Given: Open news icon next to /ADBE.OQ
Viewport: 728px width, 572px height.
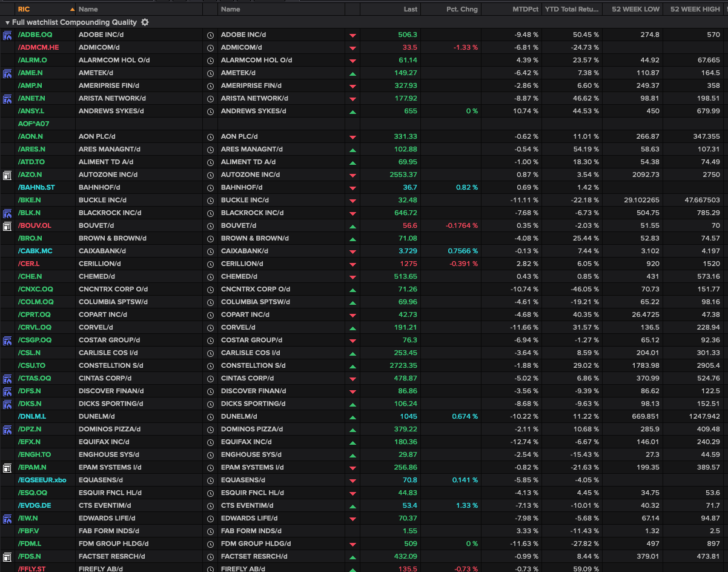Looking at the screenshot, I should click(x=8, y=35).
